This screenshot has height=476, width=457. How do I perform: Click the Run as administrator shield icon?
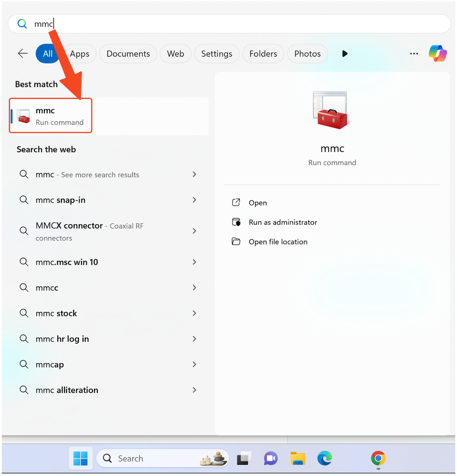(236, 222)
